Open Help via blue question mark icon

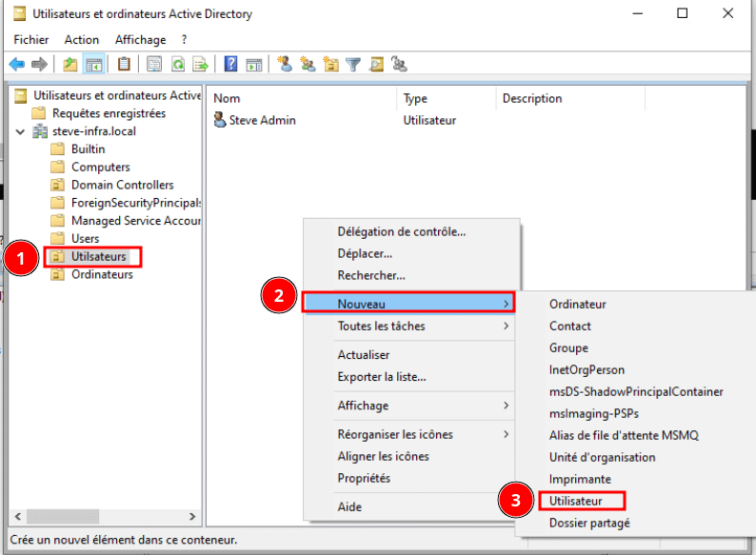pos(230,65)
